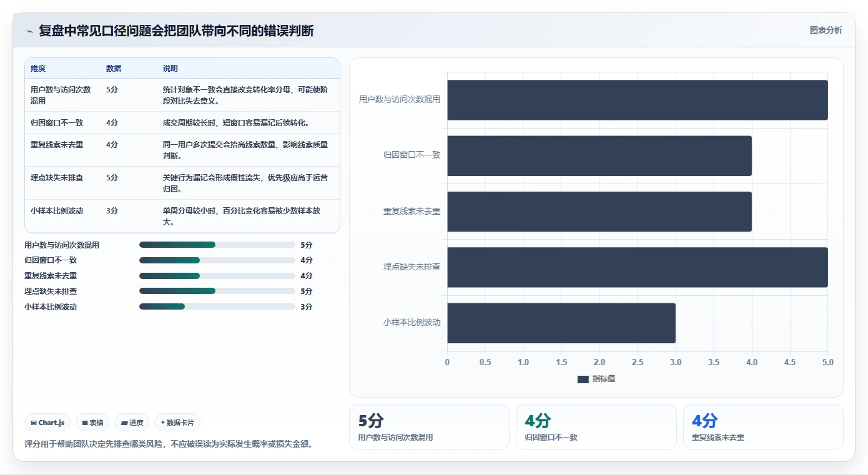Screen dimensions: 868x475
Task: Click the 图表分析 label in the header
Action: pyautogui.click(x=826, y=30)
